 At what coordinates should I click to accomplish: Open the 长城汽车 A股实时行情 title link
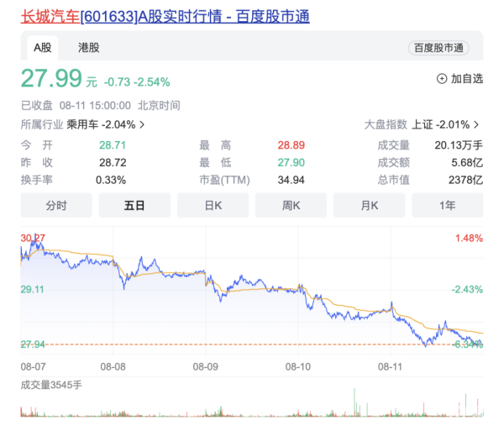pos(165,16)
